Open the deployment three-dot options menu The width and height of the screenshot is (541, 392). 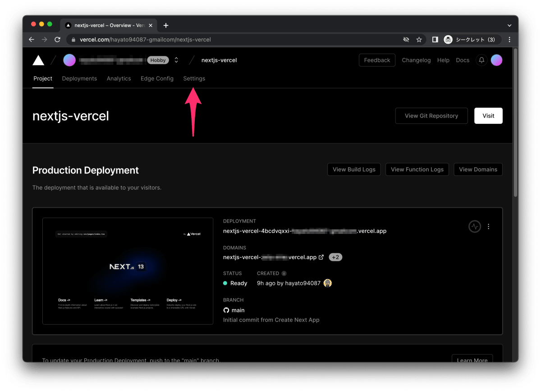pos(489,227)
